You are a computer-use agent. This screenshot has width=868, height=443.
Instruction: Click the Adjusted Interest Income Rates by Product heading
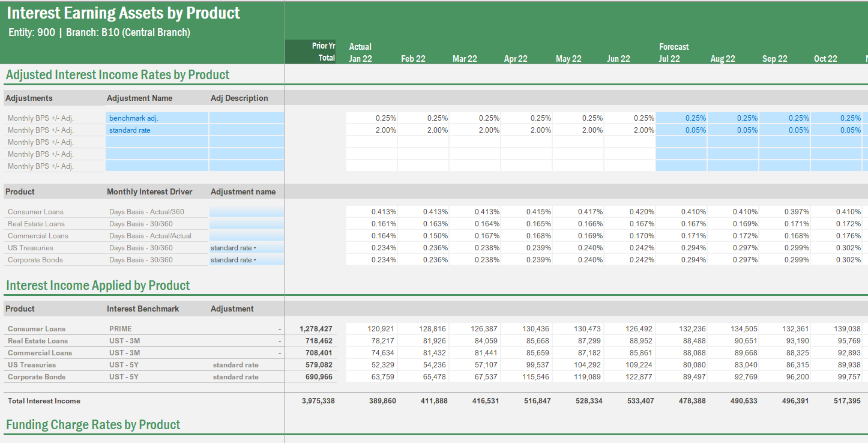(x=116, y=74)
